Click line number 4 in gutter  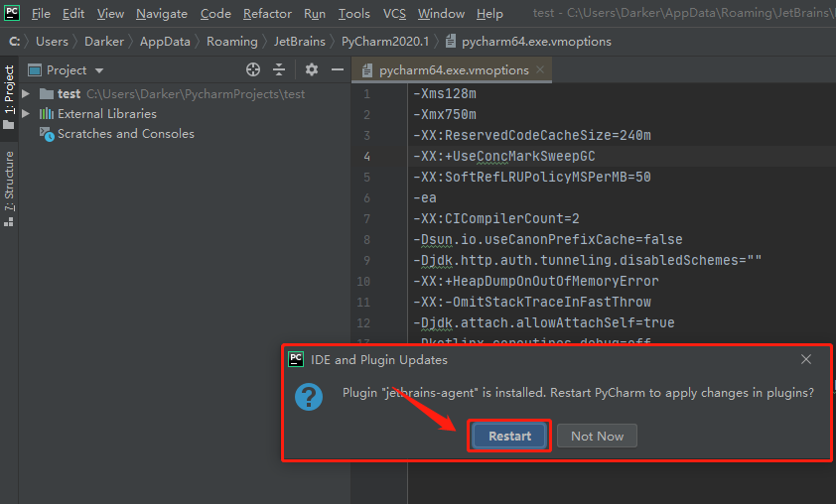pos(366,157)
